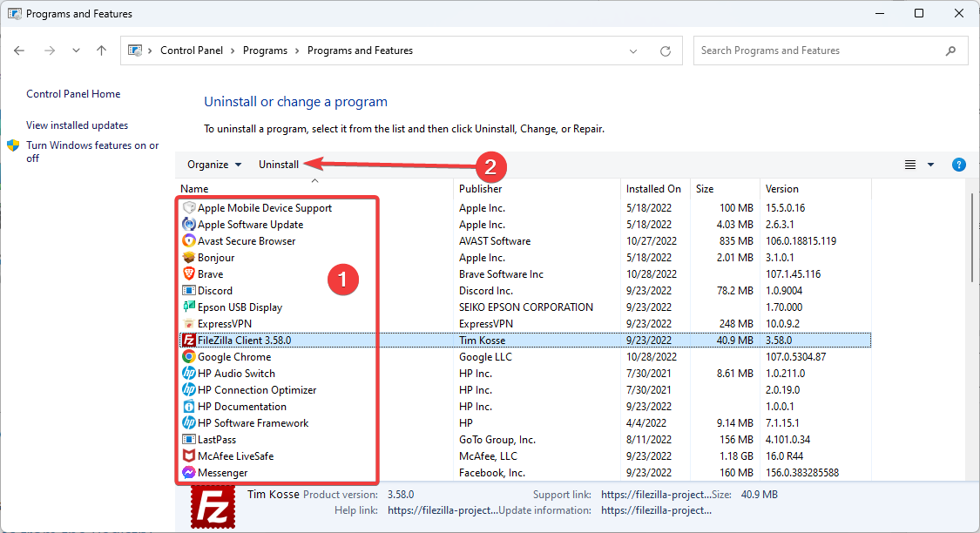Click the Tim Kosse publisher cell

pyautogui.click(x=482, y=341)
